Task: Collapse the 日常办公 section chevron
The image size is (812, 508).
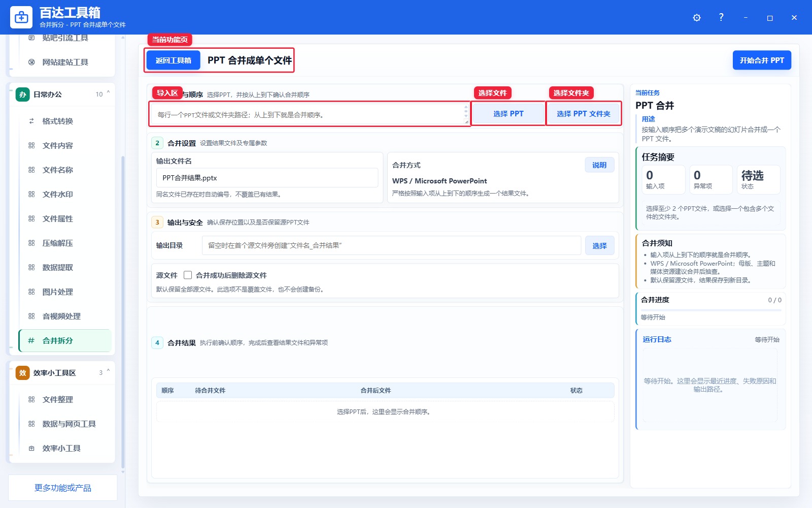Action: click(x=108, y=93)
